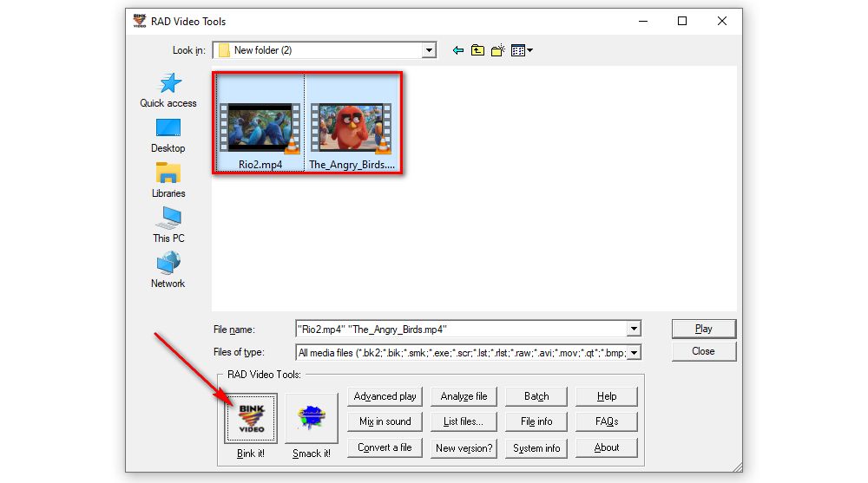Viewport: 868px width, 483px height.
Task: Open the About button
Action: click(x=607, y=447)
